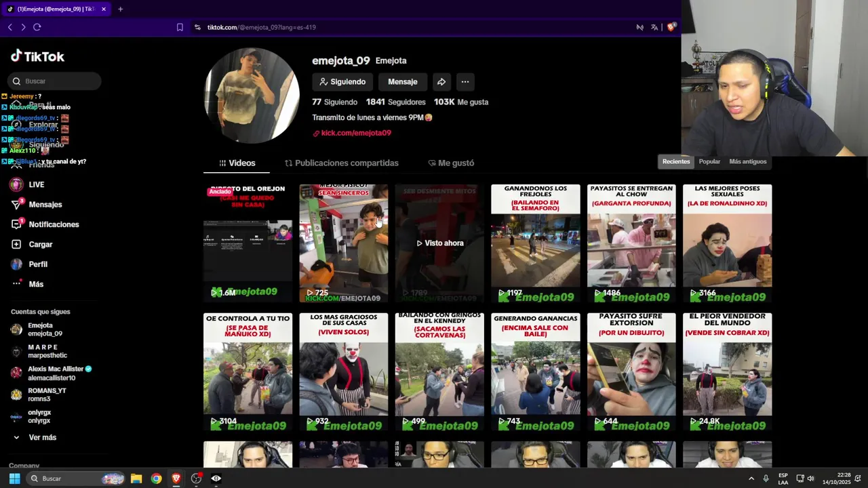Click the TikTok Buscar search field

click(x=54, y=81)
